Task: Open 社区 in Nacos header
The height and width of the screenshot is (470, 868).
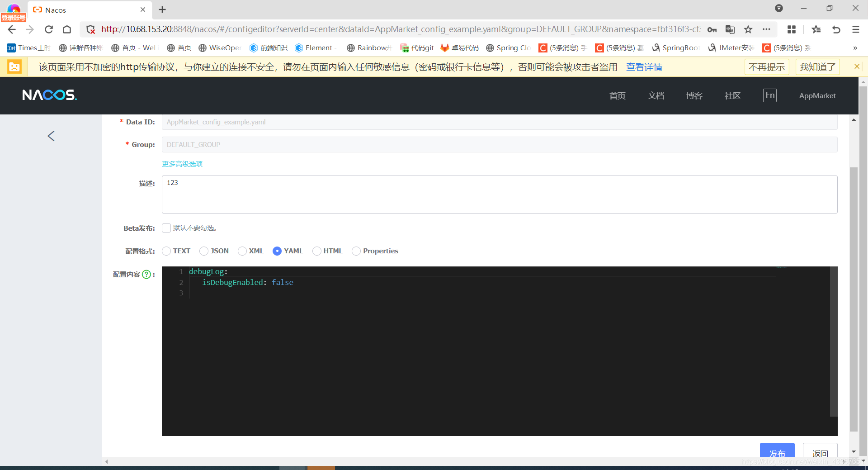Action: click(x=732, y=95)
